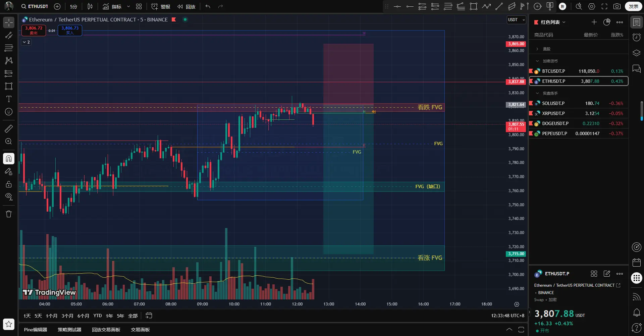The height and width of the screenshot is (336, 644).
Task: Open the trend line drawing tool
Action: tap(9, 35)
